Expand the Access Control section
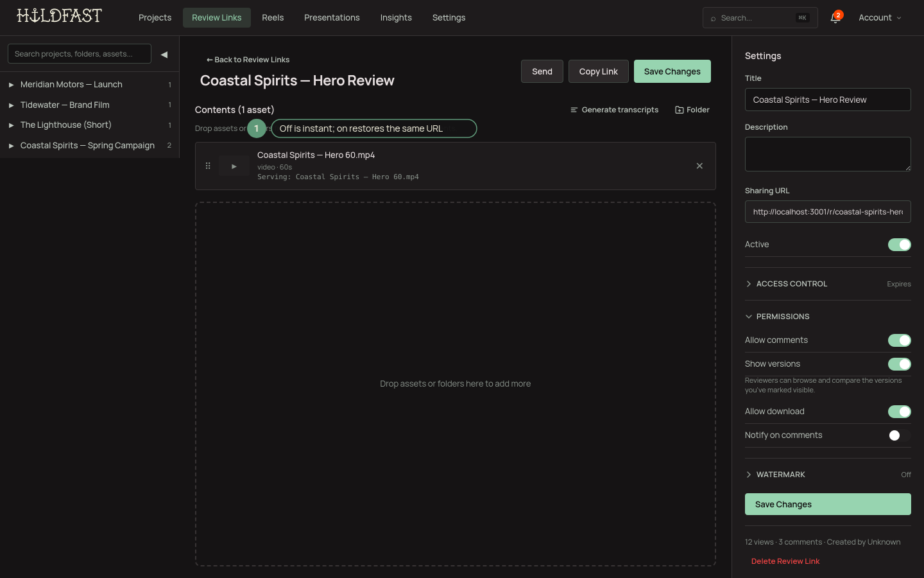Viewport: 924px width, 578px height. point(828,284)
